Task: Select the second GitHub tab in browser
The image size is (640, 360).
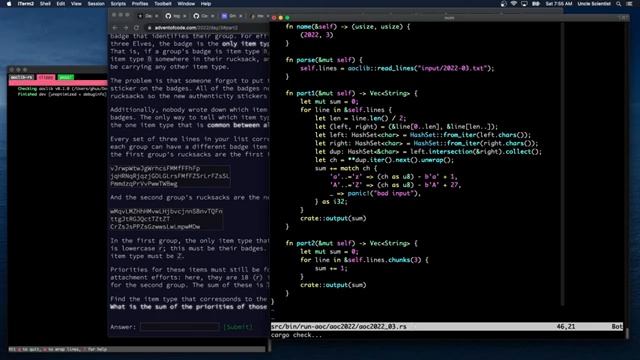Action: [x=203, y=16]
